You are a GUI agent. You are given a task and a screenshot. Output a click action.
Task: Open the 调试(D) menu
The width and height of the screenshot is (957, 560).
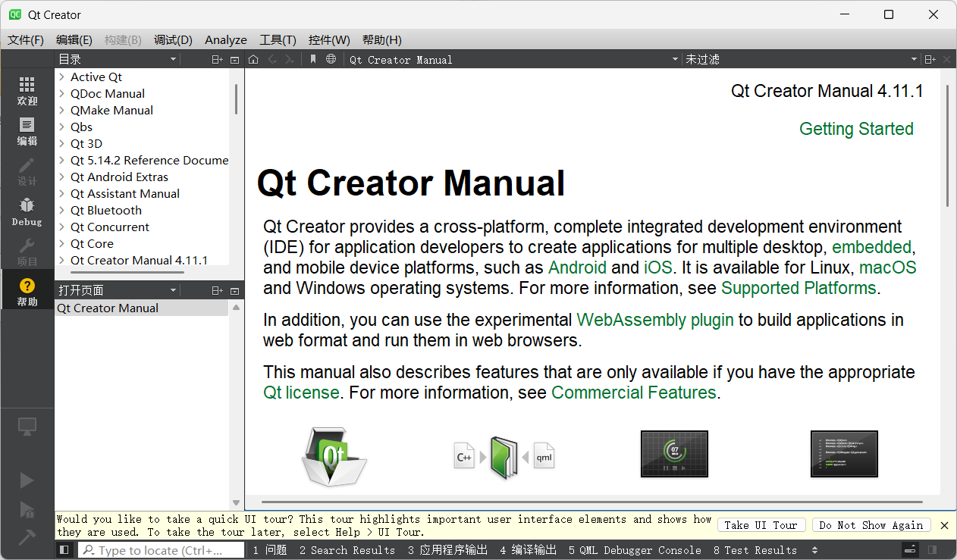173,39
